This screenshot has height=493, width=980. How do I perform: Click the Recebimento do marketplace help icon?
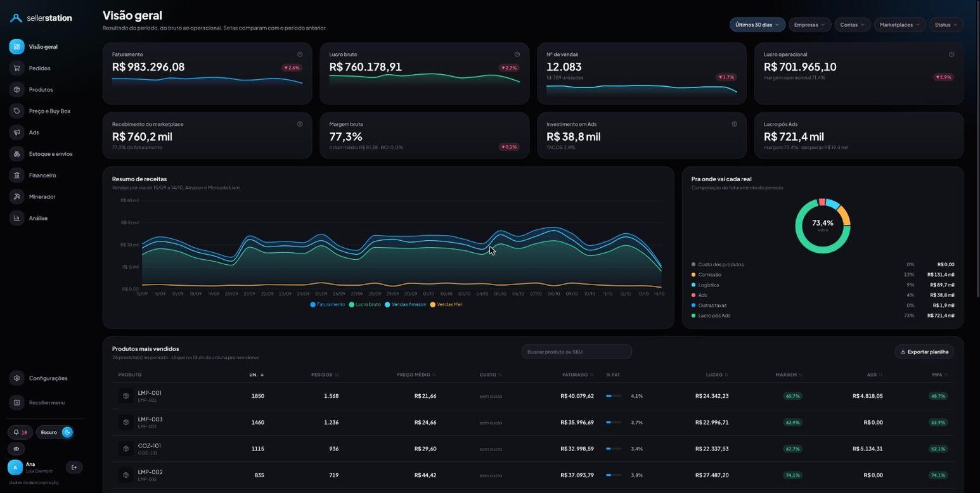tap(300, 124)
